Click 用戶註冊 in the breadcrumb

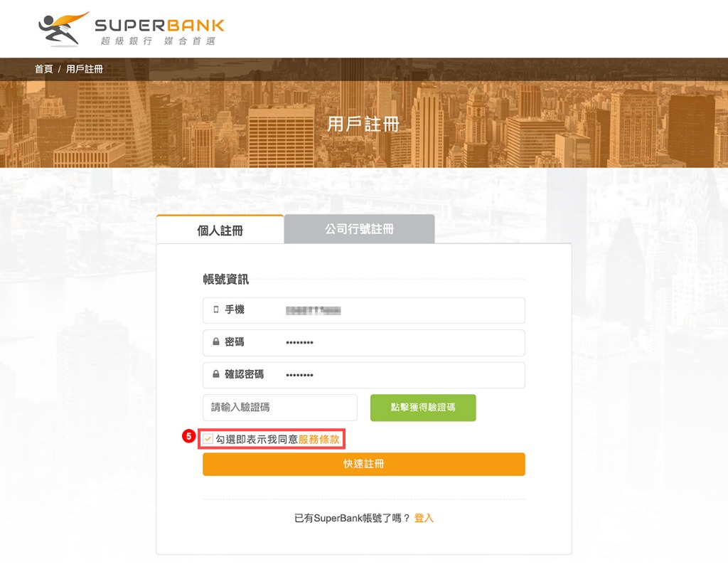click(85, 69)
